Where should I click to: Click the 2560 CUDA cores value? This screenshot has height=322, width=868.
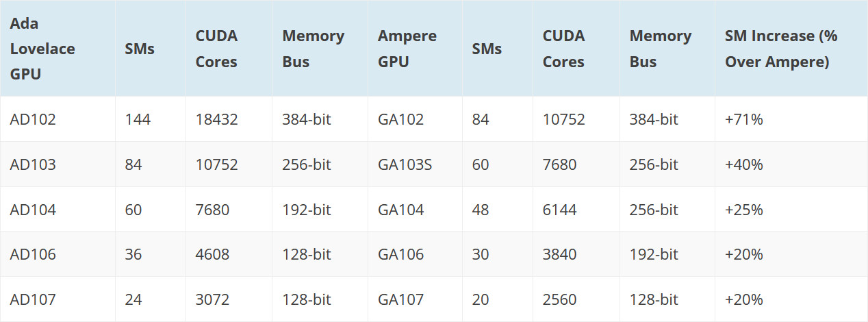[560, 299]
